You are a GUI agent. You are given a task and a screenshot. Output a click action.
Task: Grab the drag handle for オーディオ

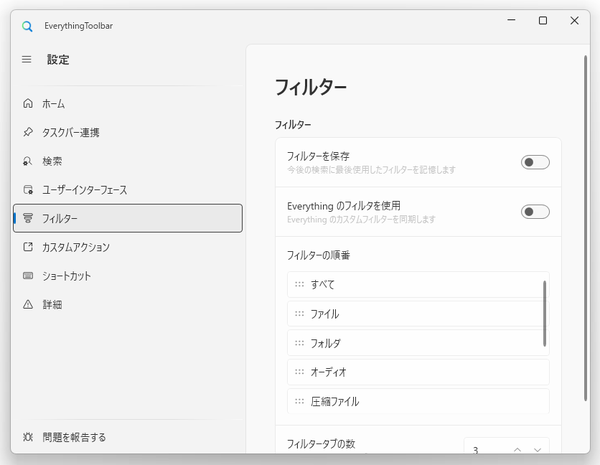pyautogui.click(x=299, y=372)
